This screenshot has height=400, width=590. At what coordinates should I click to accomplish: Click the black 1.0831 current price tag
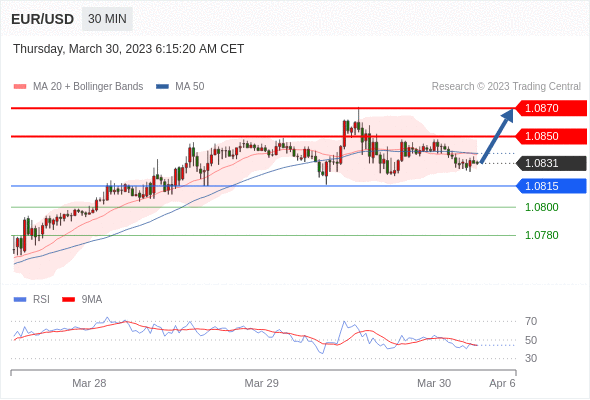click(x=551, y=163)
